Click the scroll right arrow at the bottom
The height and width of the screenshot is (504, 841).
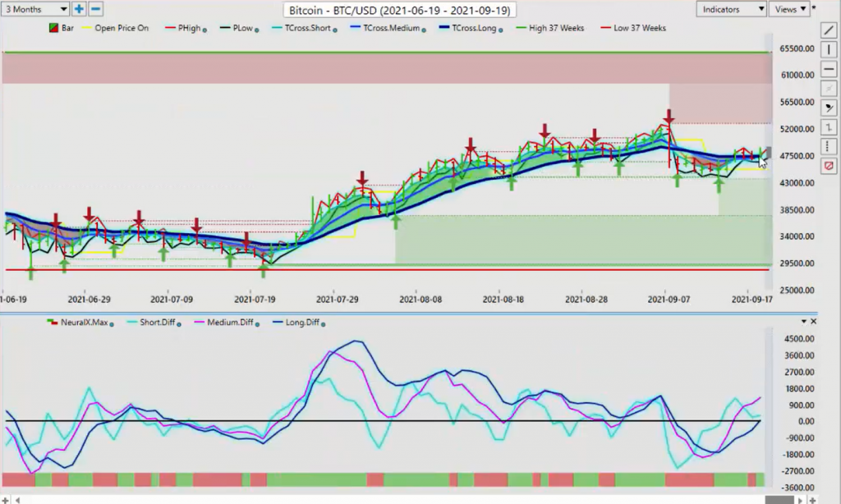[x=800, y=500]
